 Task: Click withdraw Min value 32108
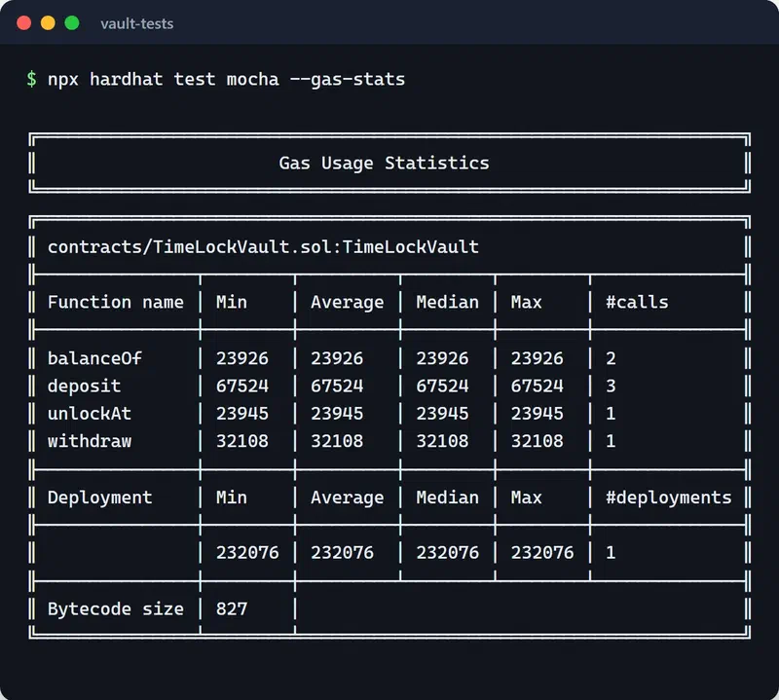pyautogui.click(x=241, y=441)
